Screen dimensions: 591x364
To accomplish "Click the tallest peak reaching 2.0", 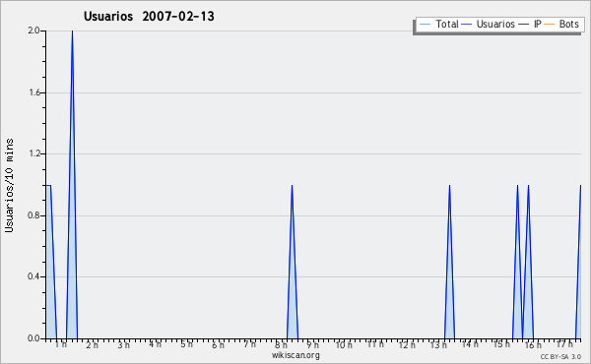I will (x=72, y=184).
